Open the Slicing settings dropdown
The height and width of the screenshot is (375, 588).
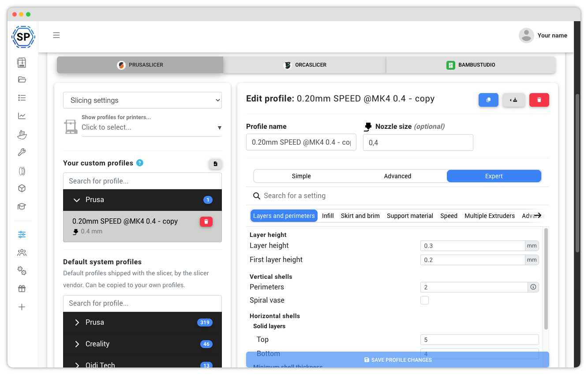(x=142, y=100)
